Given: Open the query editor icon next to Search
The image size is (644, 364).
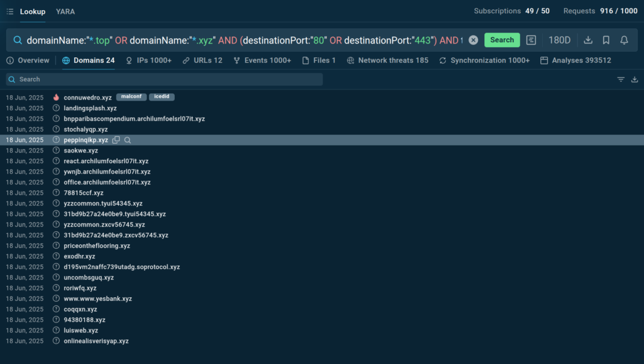Looking at the screenshot, I should (531, 40).
